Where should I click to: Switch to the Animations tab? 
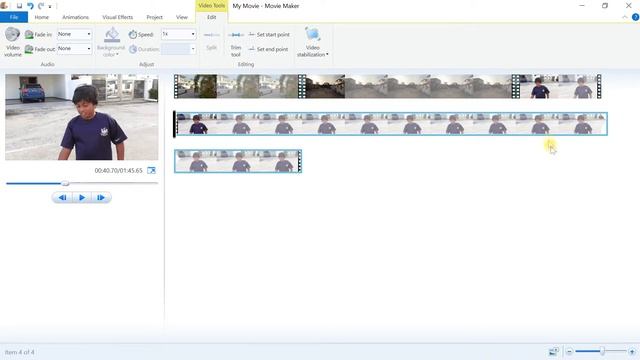click(76, 17)
